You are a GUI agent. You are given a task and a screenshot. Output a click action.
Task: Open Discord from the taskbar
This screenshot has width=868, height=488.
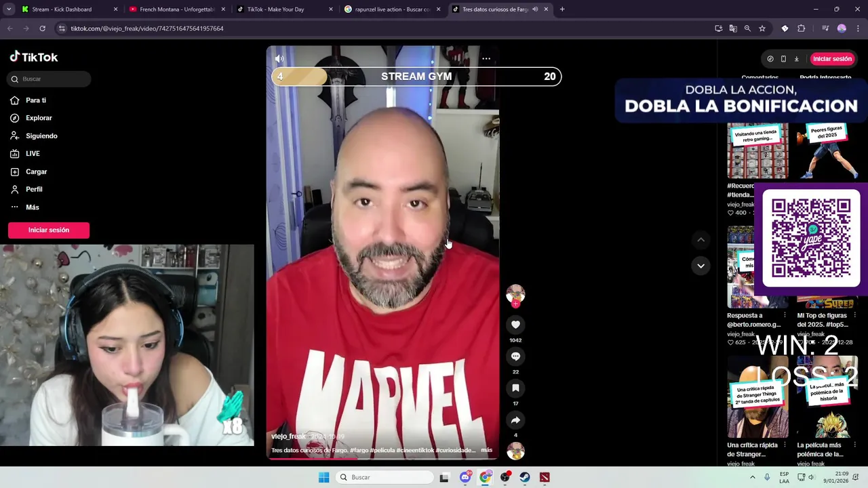coord(465,477)
